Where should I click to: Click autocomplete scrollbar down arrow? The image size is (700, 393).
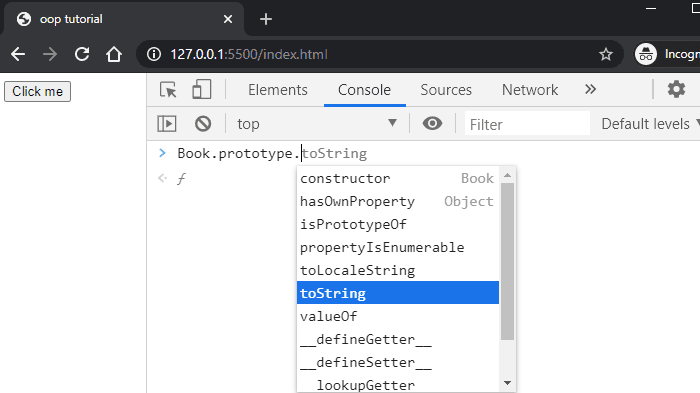pos(507,383)
